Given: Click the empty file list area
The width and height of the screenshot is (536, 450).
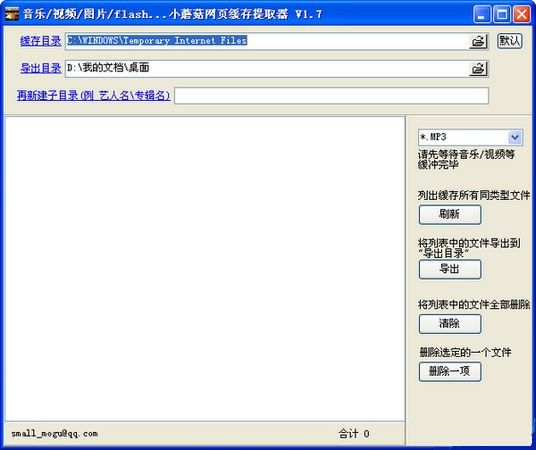Looking at the screenshot, I should click(x=205, y=269).
